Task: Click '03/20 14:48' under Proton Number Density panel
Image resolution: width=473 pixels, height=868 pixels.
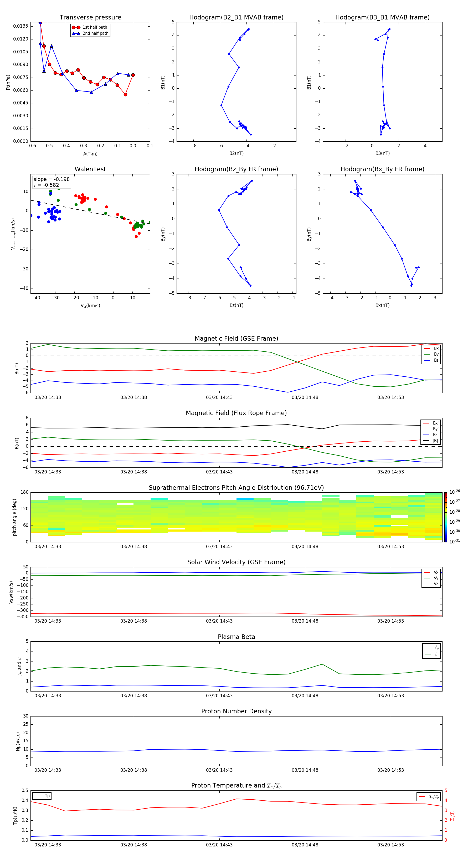Action: 305,770
